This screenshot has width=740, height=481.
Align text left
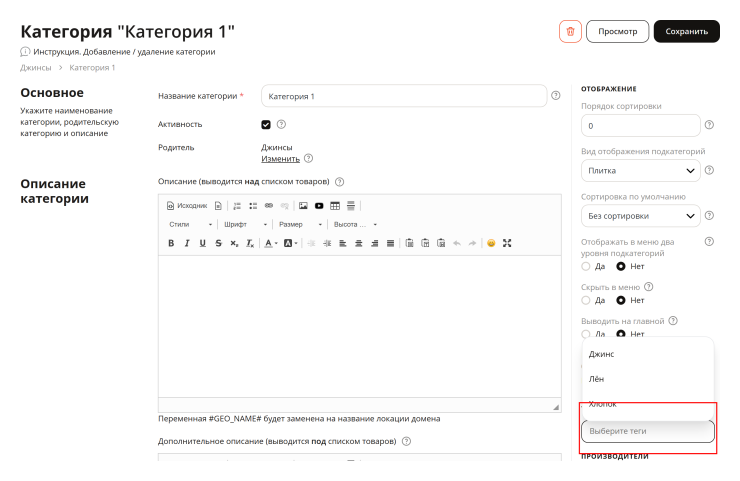[343, 243]
